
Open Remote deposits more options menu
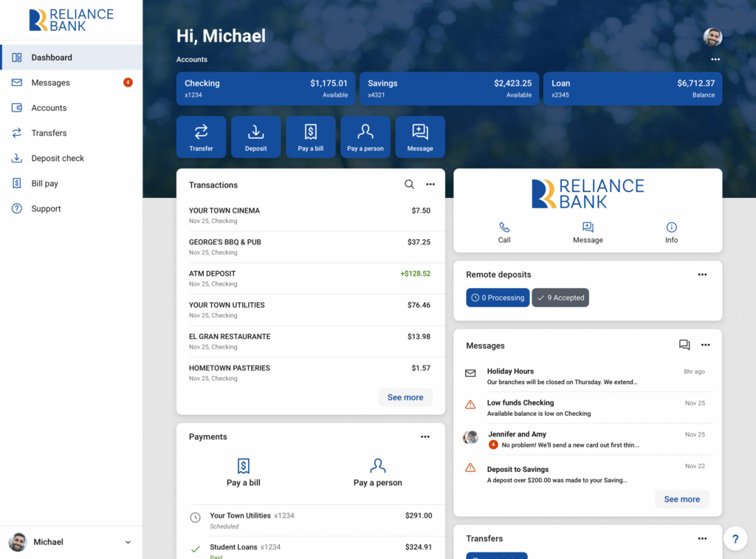[x=702, y=275]
